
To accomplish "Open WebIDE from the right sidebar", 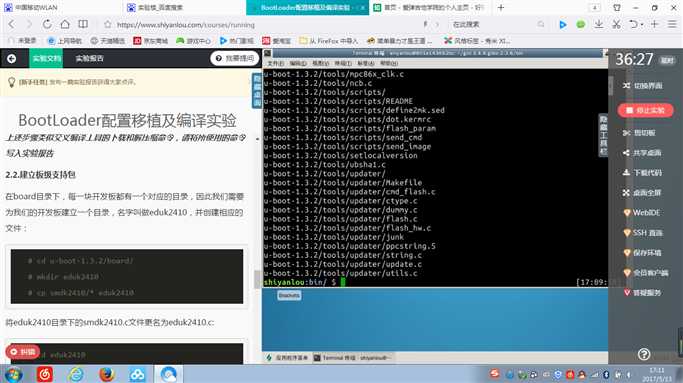I will pyautogui.click(x=642, y=213).
